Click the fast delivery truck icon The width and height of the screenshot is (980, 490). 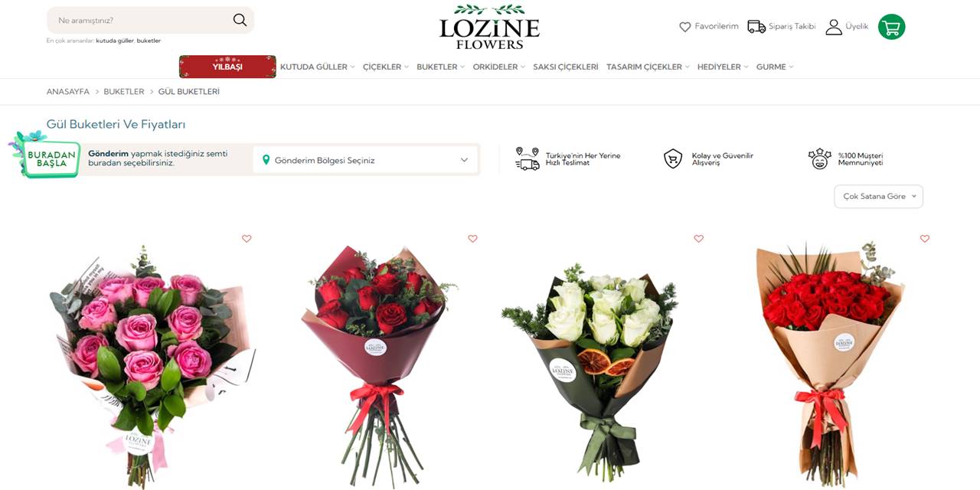(528, 158)
